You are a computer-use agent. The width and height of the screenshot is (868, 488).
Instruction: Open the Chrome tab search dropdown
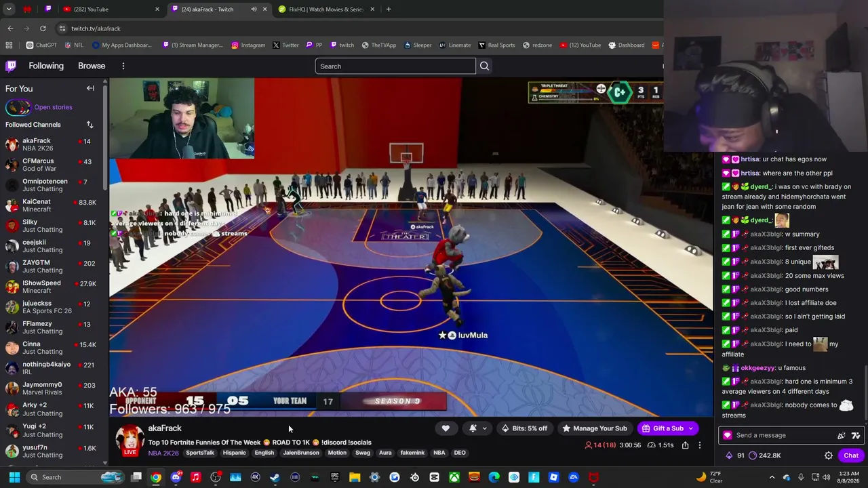click(9, 9)
